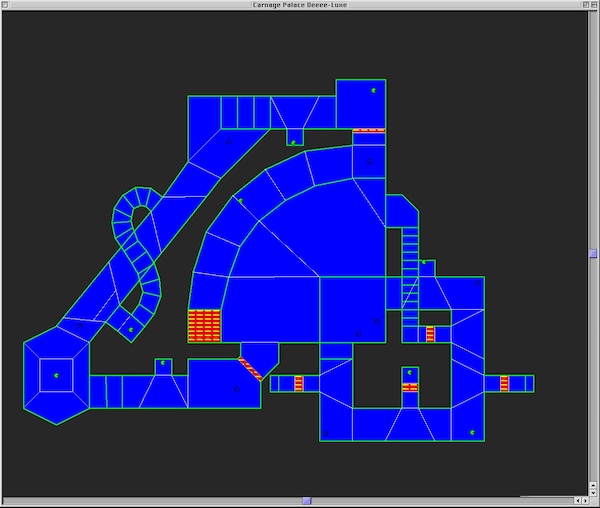Screen dimensions: 600x508
Task: Select the green object in the hexagonal room
Action: pyautogui.click(x=56, y=376)
